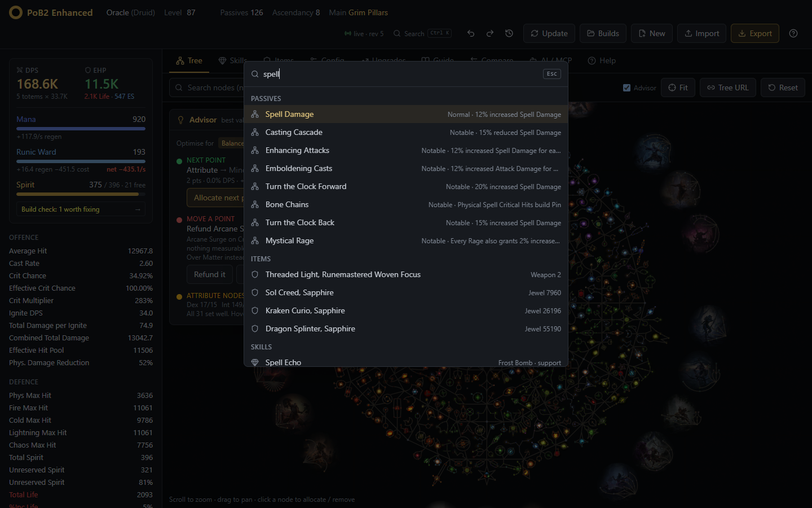Click the Import button
The image size is (812, 508).
pyautogui.click(x=702, y=33)
